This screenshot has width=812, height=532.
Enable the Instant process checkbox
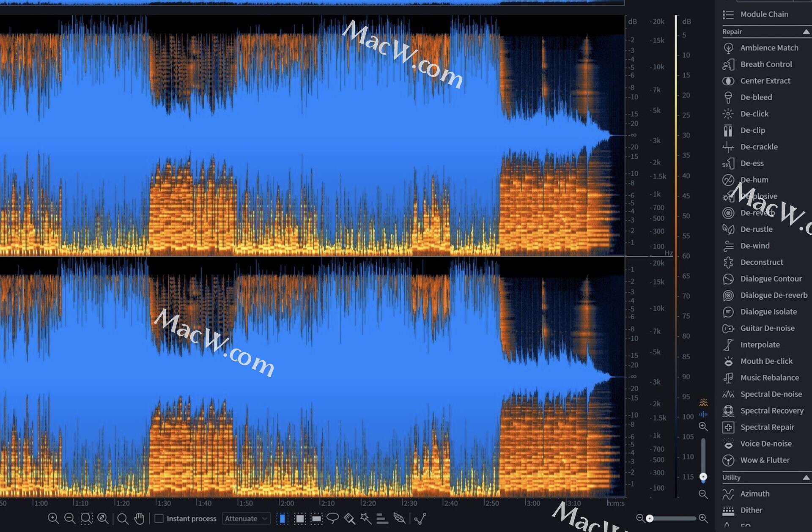(159, 518)
